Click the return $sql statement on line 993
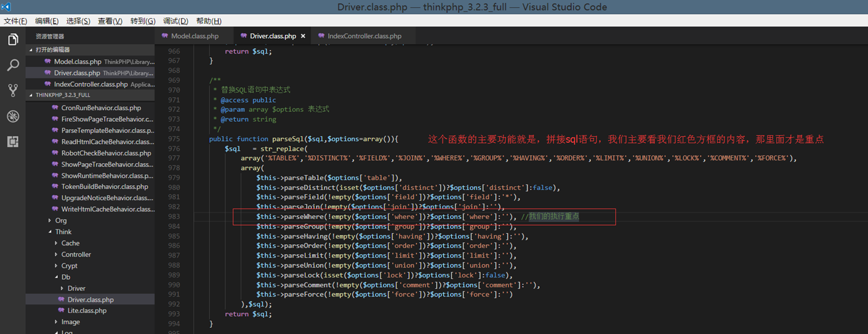This screenshot has height=334, width=868. pos(248,314)
